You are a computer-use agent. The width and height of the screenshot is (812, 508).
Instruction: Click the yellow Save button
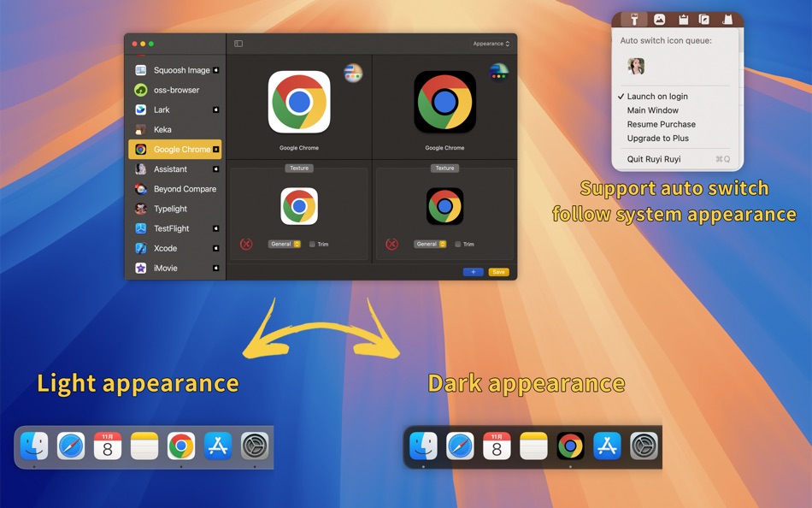(498, 272)
